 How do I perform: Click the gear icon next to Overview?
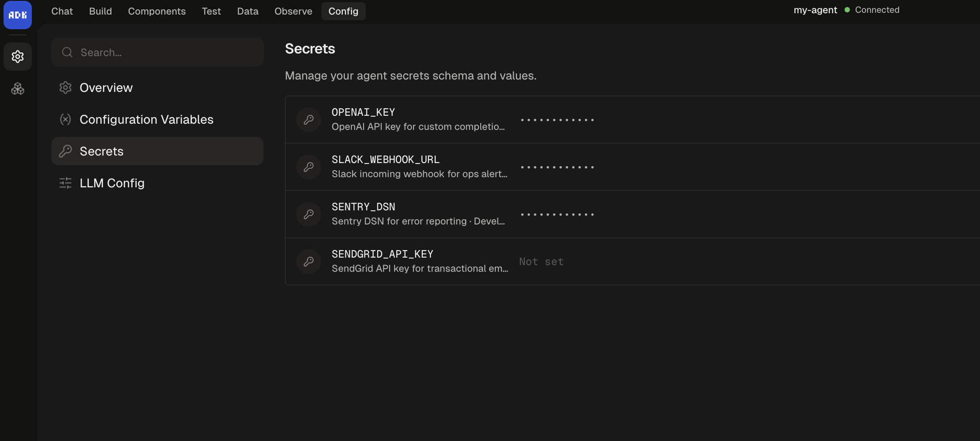(65, 87)
